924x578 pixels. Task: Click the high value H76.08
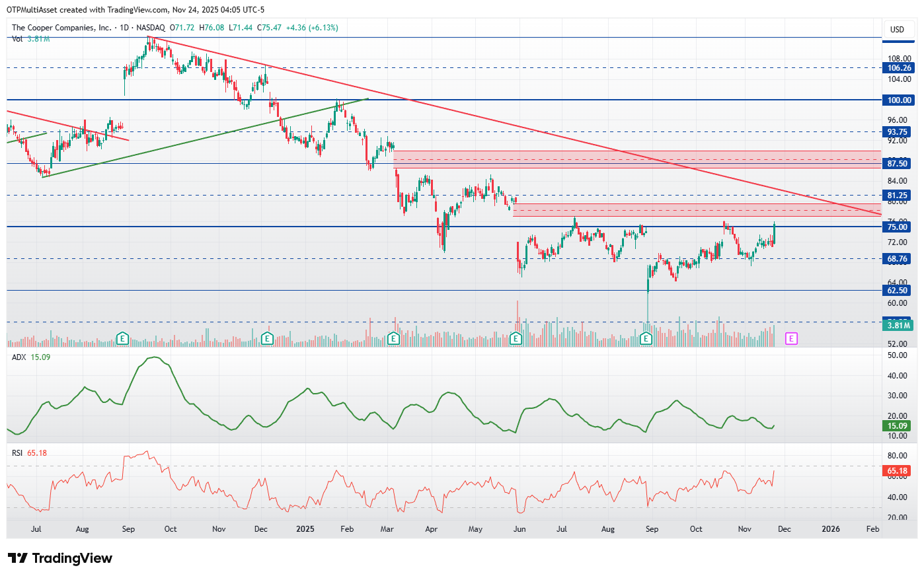point(212,28)
